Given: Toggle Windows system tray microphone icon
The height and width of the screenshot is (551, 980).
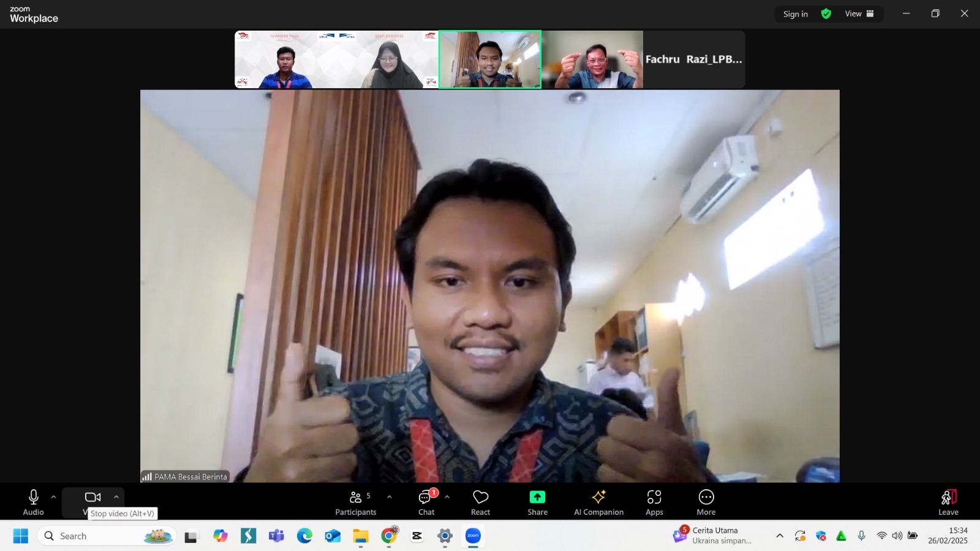Looking at the screenshot, I should (x=862, y=536).
